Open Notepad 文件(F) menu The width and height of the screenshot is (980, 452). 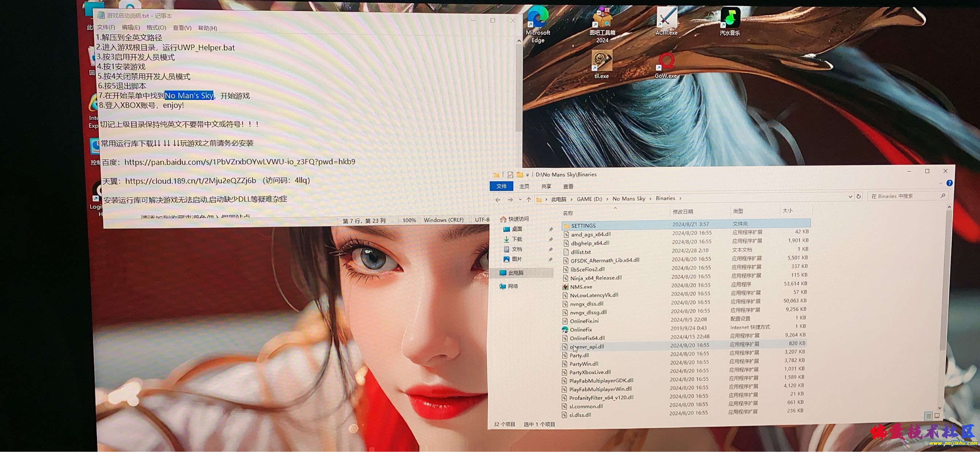[x=106, y=27]
